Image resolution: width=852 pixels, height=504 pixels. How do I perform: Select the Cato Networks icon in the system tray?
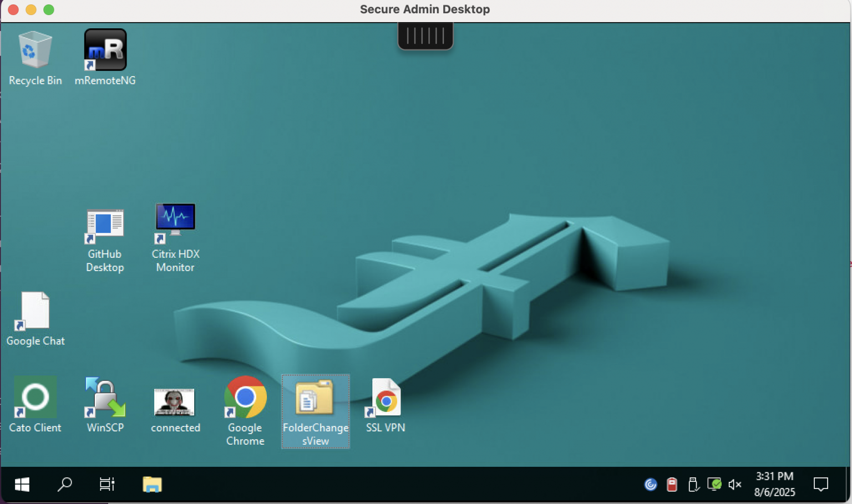coord(651,485)
